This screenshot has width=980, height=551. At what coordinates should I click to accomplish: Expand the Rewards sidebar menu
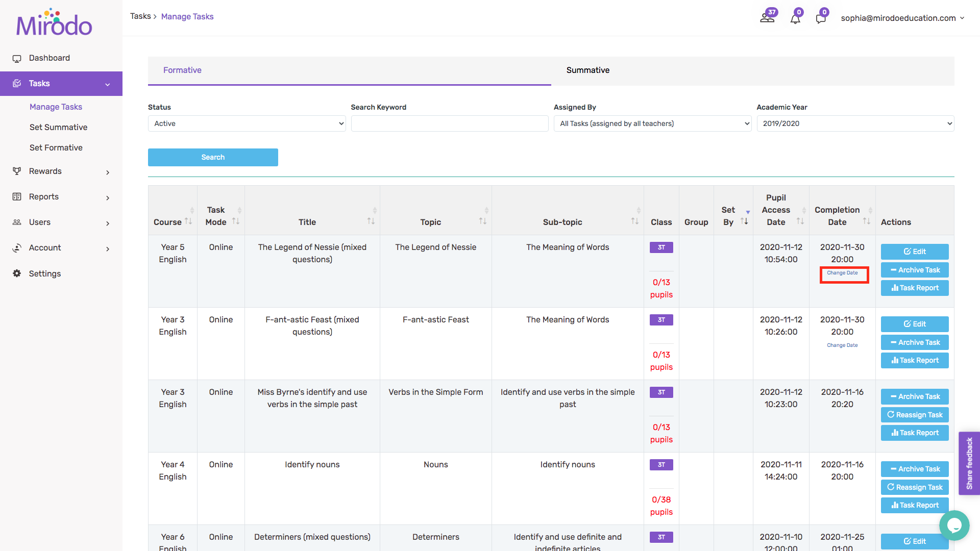point(108,172)
